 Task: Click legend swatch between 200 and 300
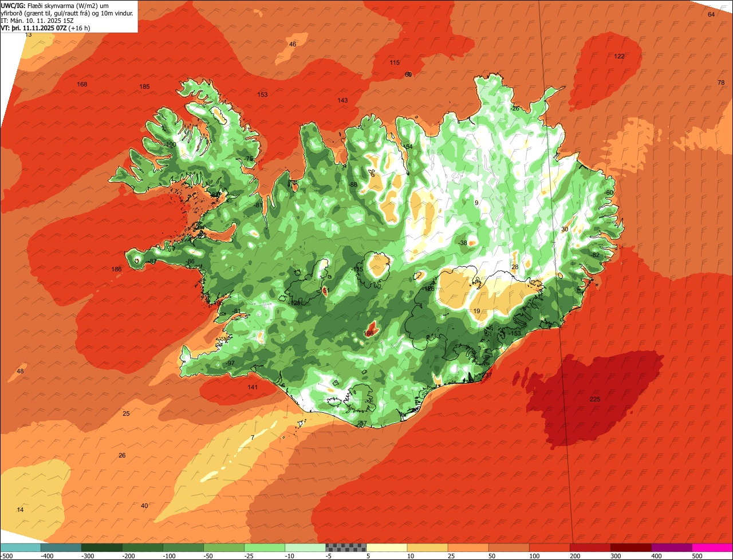590,547
